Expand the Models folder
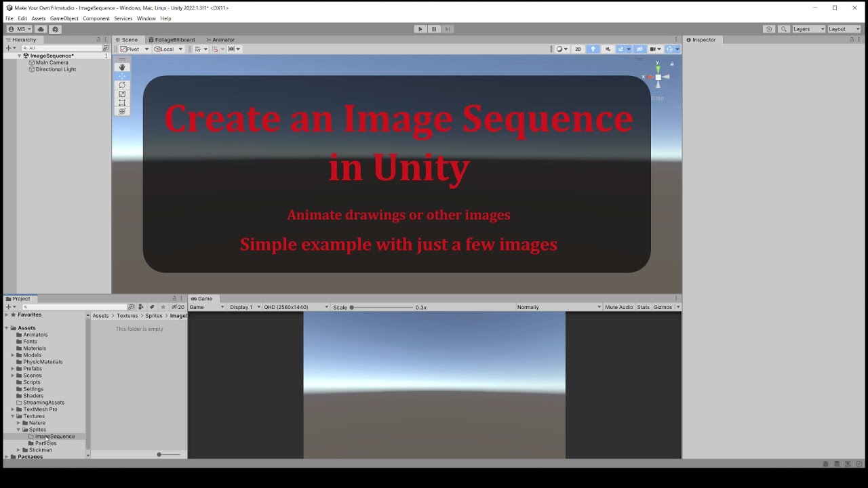The image size is (868, 488). click(13, 355)
